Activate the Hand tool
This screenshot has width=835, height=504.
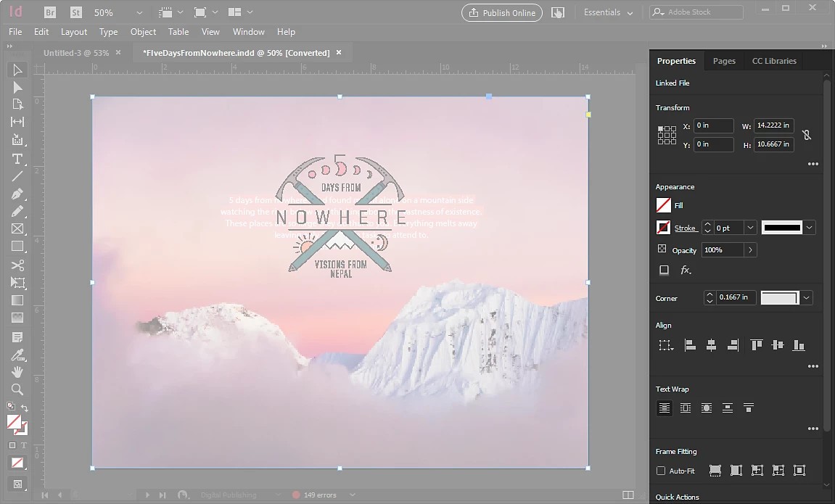[17, 371]
